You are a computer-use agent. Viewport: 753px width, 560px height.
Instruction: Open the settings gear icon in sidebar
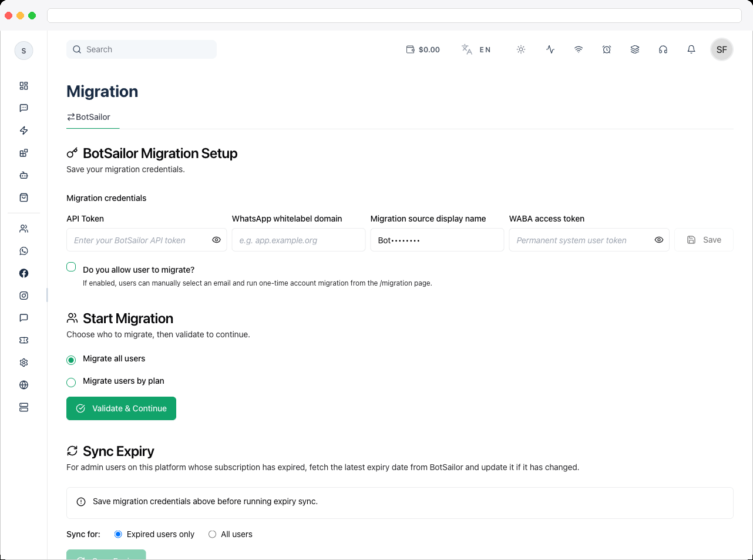pyautogui.click(x=23, y=363)
